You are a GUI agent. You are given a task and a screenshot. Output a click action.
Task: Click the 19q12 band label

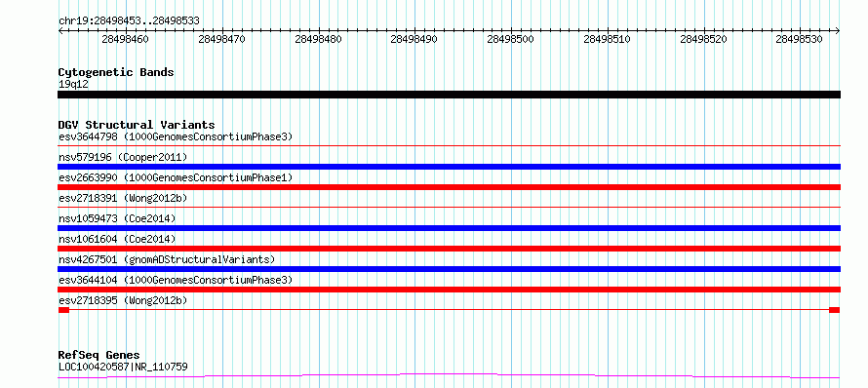[x=73, y=84]
